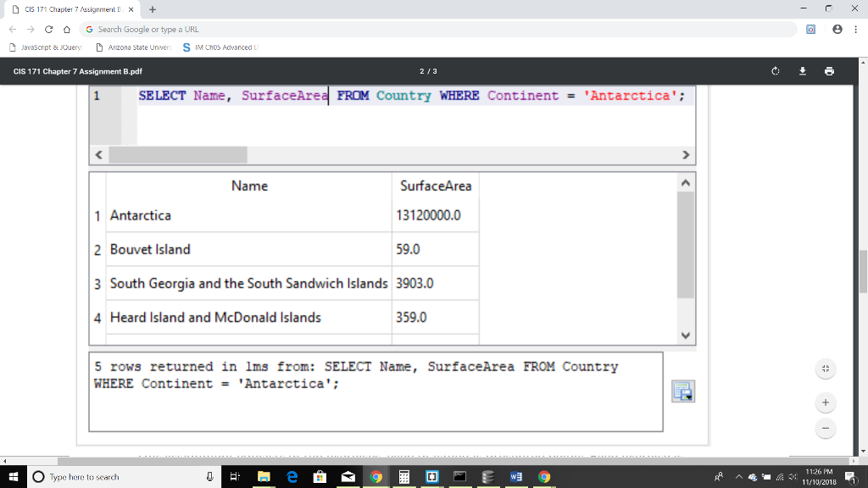Screen dimensions: 868x488
Task: Show hidden system tray icons
Action: coord(738,476)
